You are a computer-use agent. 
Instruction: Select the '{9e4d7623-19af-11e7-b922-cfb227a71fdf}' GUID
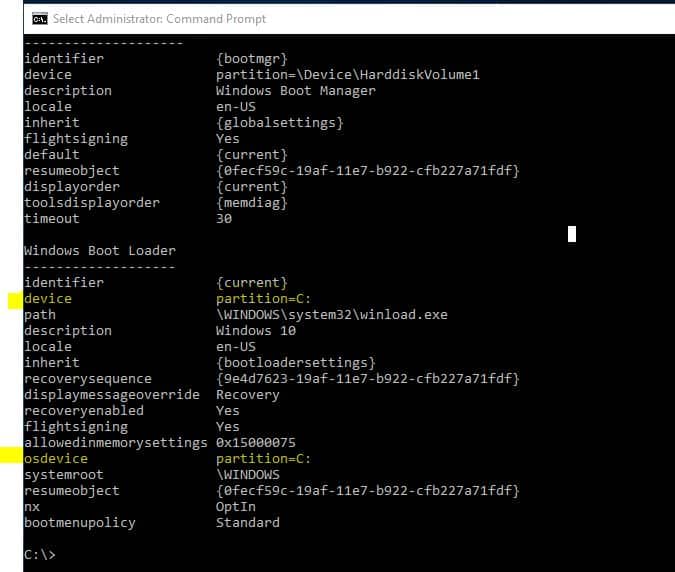pos(368,378)
